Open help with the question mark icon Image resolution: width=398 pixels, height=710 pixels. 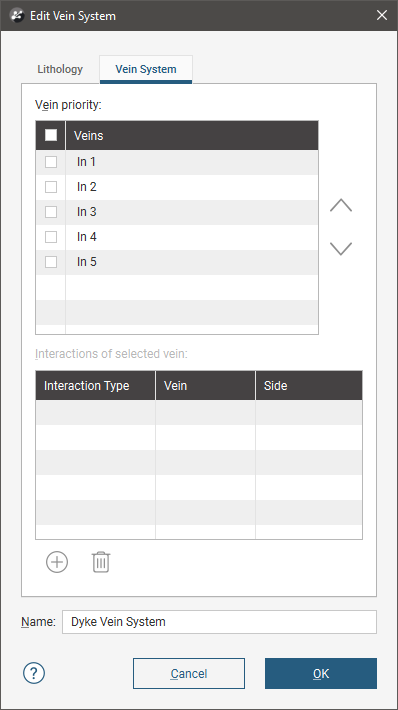[x=34, y=673]
